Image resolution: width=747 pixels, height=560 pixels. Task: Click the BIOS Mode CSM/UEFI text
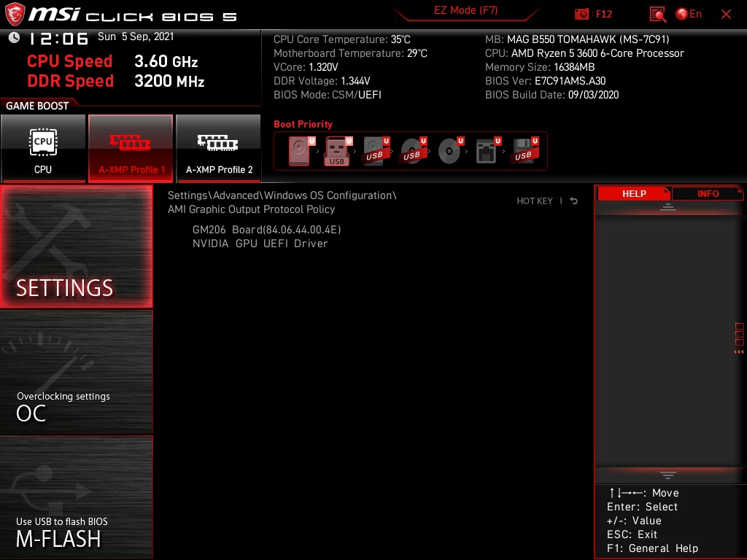click(328, 95)
